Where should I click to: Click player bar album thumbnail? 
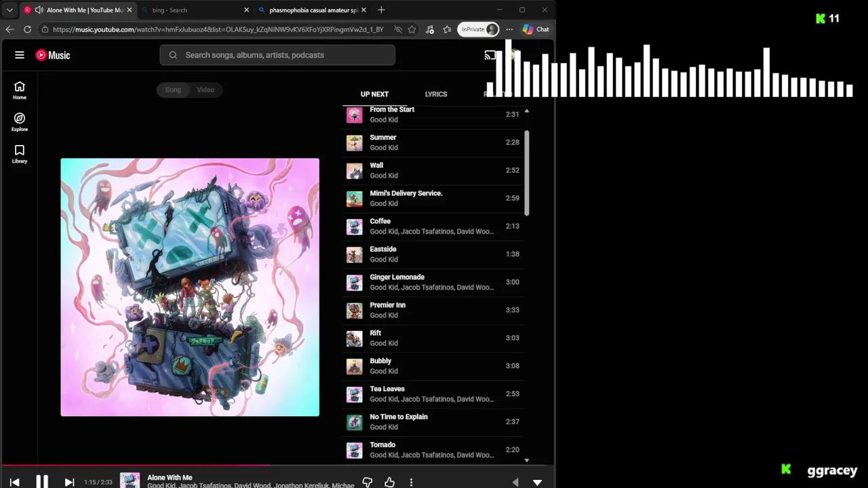coord(130,481)
